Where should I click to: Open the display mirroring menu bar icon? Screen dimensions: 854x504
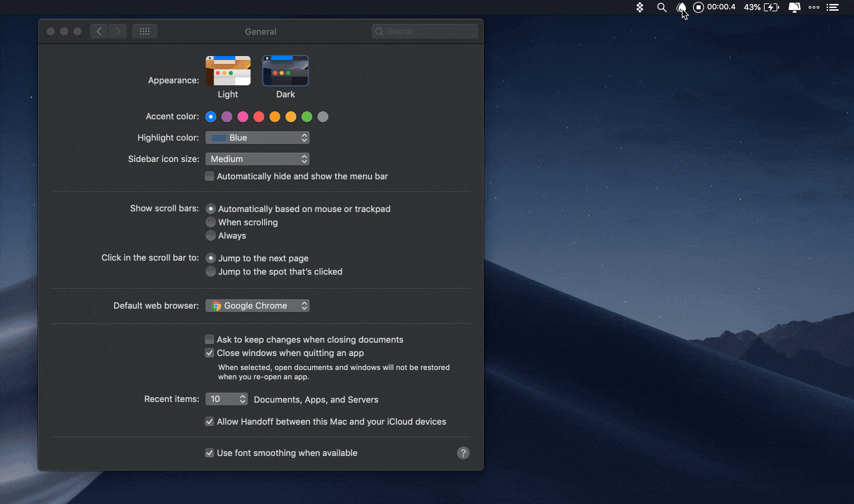[x=795, y=7]
